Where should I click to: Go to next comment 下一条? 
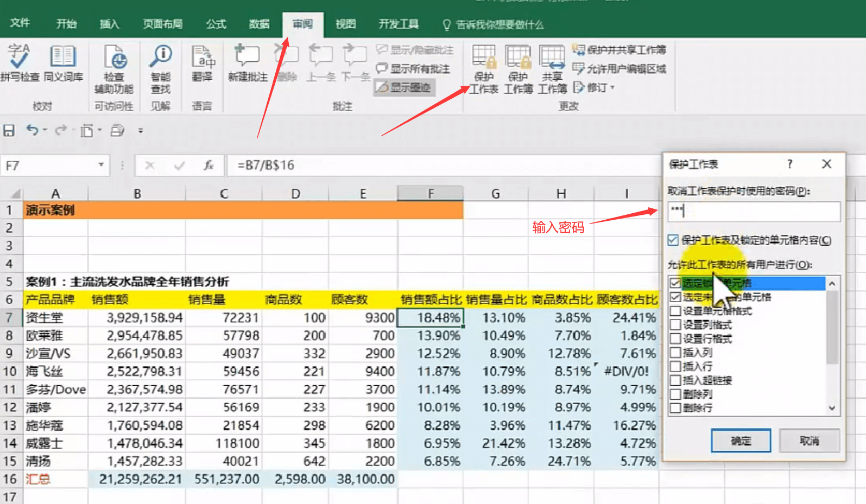pyautogui.click(x=355, y=62)
